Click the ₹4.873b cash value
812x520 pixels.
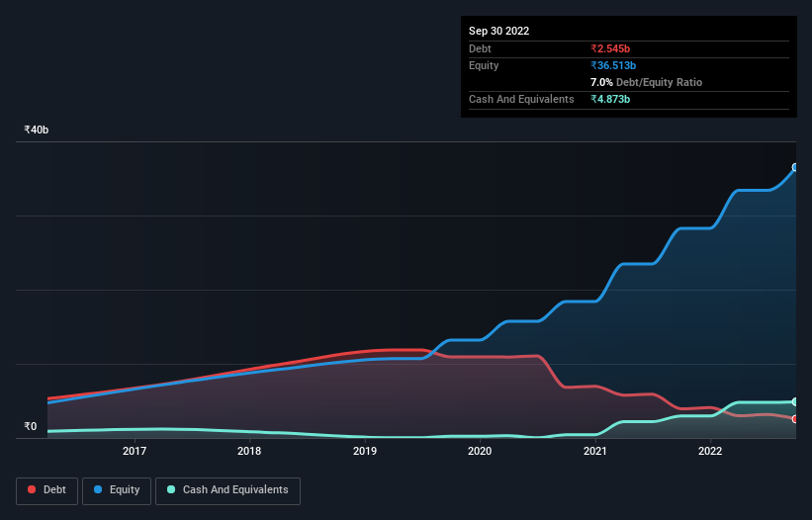click(610, 99)
